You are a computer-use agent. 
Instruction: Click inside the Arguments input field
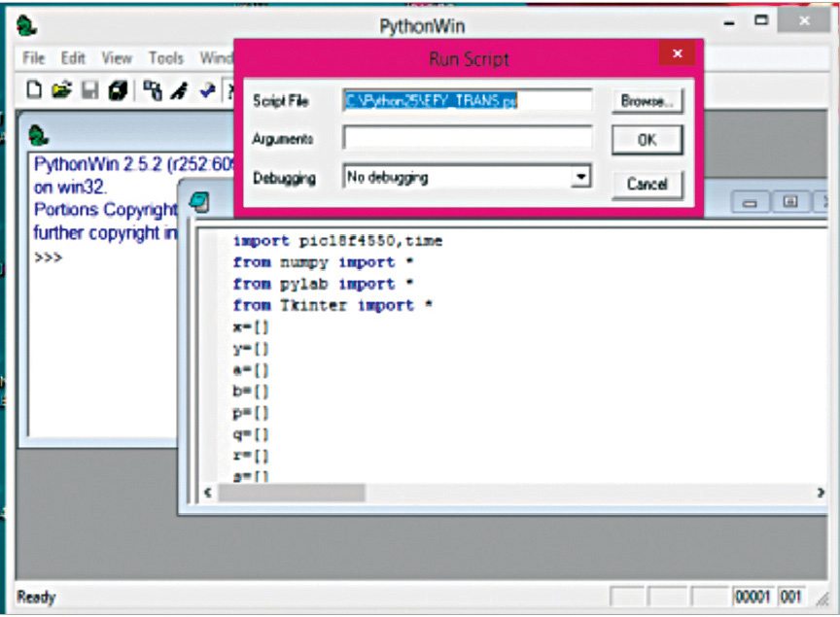(467, 138)
